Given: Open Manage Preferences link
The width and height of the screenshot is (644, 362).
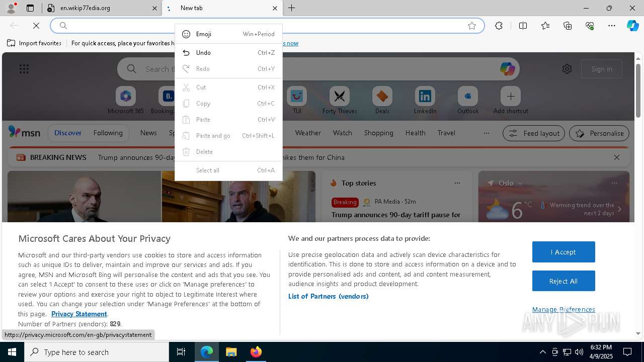Looking at the screenshot, I should tap(563, 309).
